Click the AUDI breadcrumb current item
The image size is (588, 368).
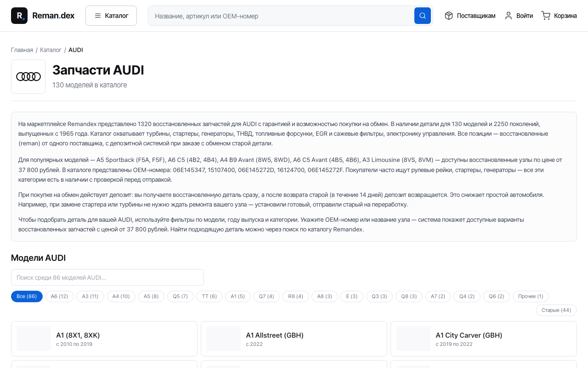point(76,50)
